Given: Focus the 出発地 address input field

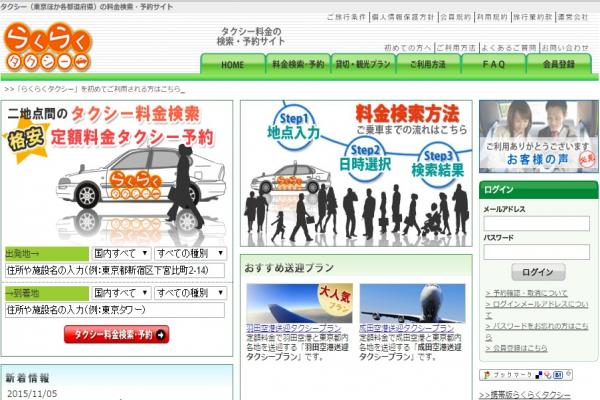Looking at the screenshot, I should (x=115, y=270).
